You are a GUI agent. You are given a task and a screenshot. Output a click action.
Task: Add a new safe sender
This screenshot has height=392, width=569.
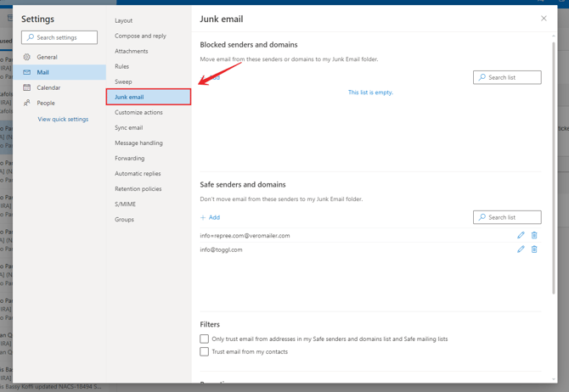point(210,217)
